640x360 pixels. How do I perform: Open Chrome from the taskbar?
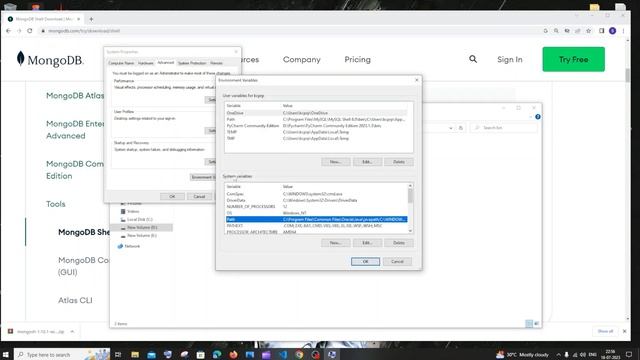point(299,355)
